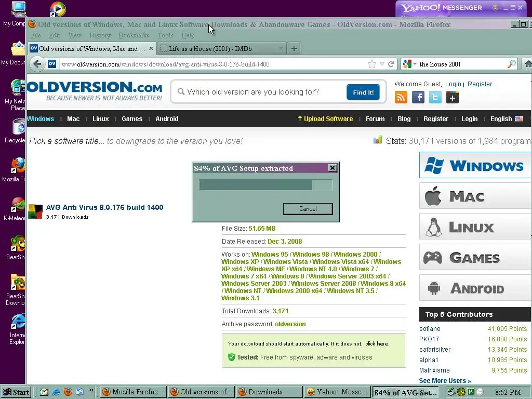This screenshot has width=532, height=399.
Task: Click the Windows Start button
Action: pyautogui.click(x=16, y=392)
